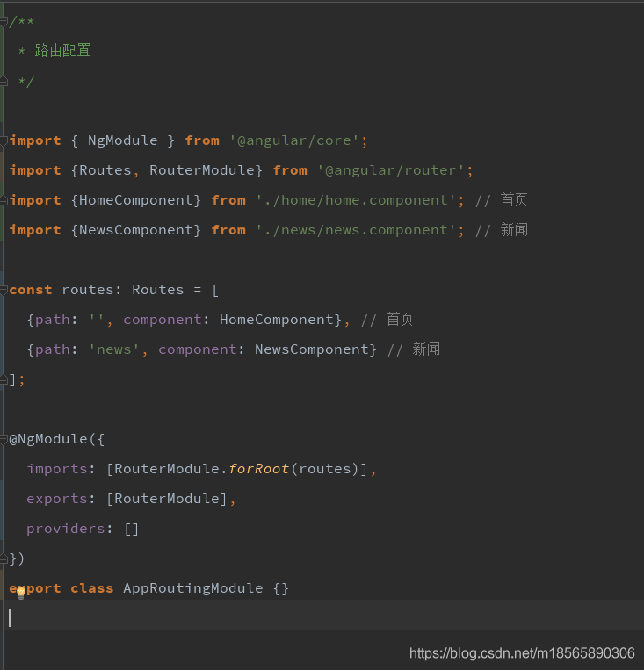Viewport: 644px width, 670px height.
Task: Click fold marker beside HomeComponent import
Action: pyautogui.click(x=4, y=200)
